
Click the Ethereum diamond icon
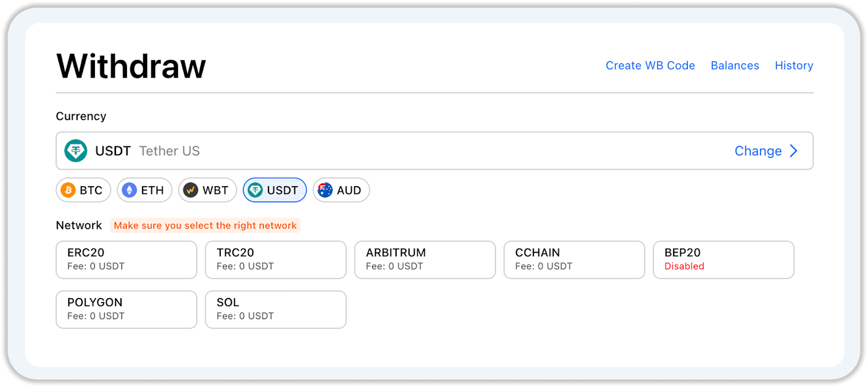(x=129, y=190)
